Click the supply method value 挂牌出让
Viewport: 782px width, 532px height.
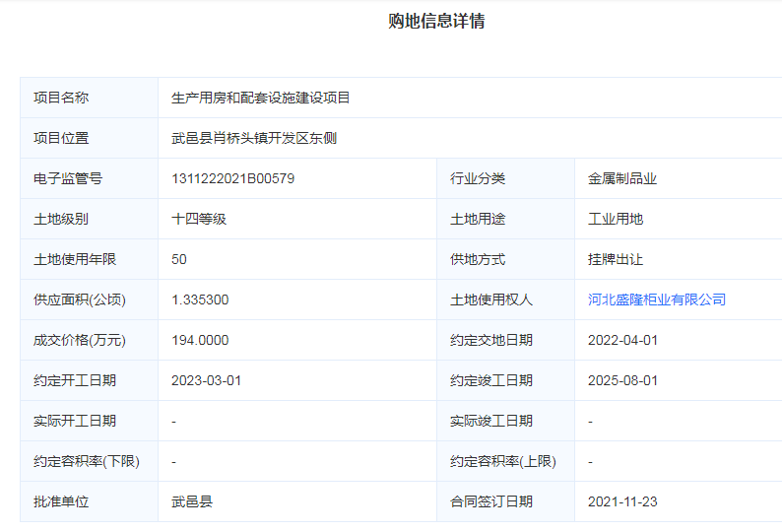pyautogui.click(x=615, y=259)
